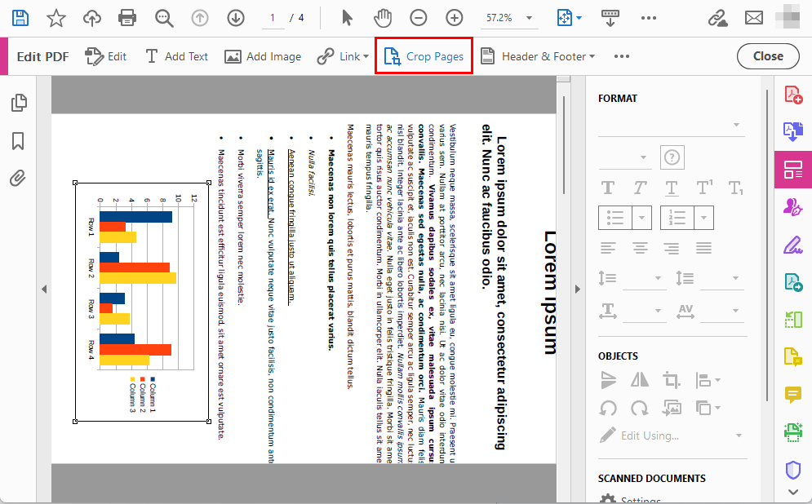Toggle center text alignment
This screenshot has width=812, height=504.
639,248
